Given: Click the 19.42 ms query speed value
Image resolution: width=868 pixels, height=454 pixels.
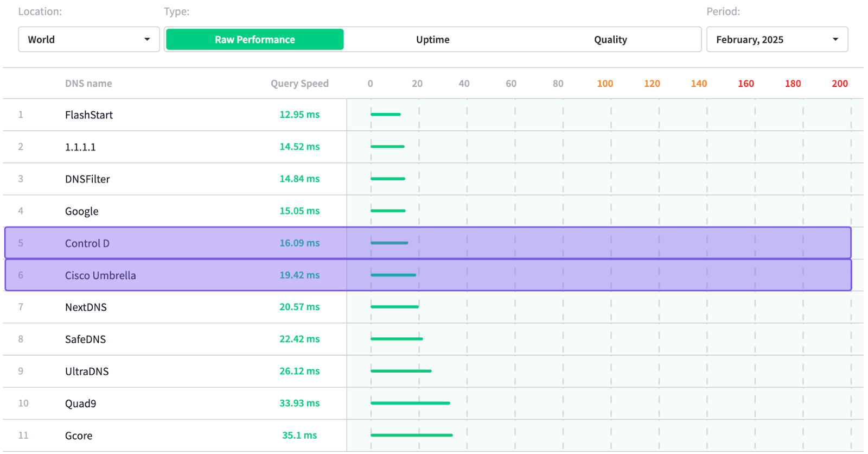Looking at the screenshot, I should point(299,275).
